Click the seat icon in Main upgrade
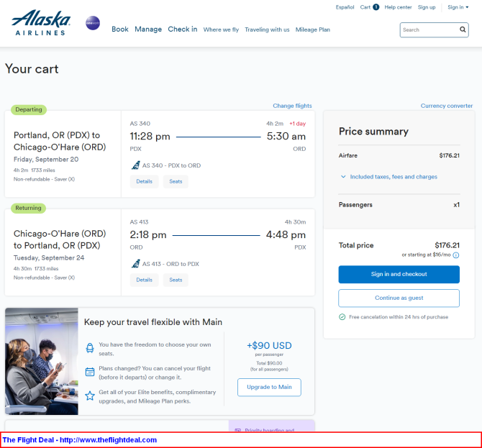 pos(90,348)
